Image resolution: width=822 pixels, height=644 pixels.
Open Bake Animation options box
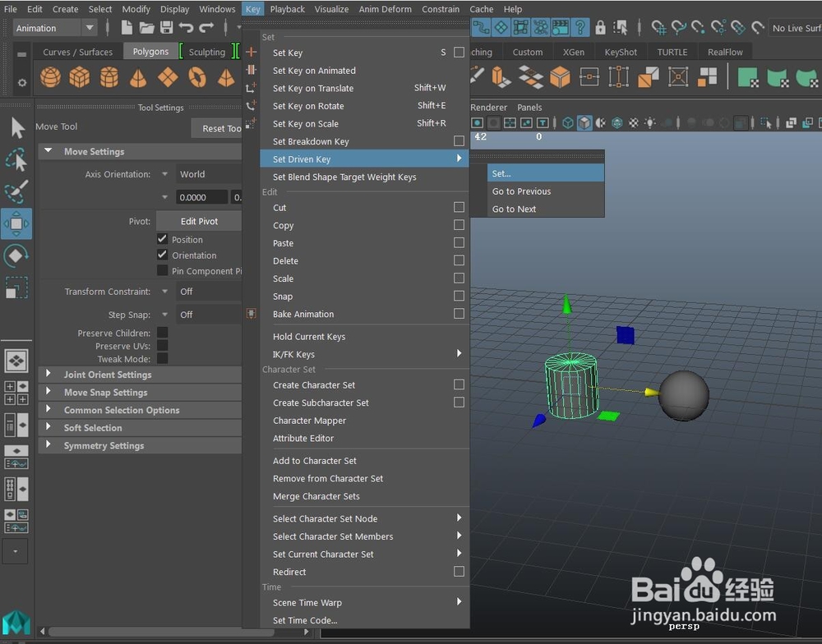pos(459,313)
